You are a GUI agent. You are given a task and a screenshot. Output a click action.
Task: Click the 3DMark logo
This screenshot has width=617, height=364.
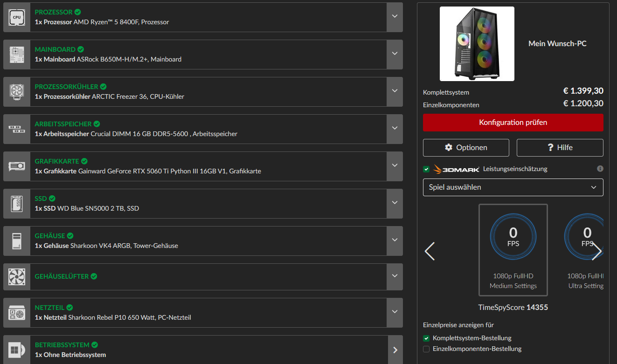[457, 169]
